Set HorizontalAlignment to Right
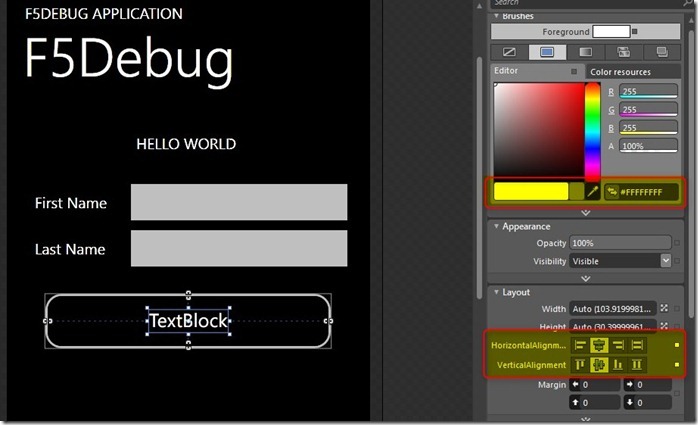Screen dimensions: 698x425 tap(618, 345)
